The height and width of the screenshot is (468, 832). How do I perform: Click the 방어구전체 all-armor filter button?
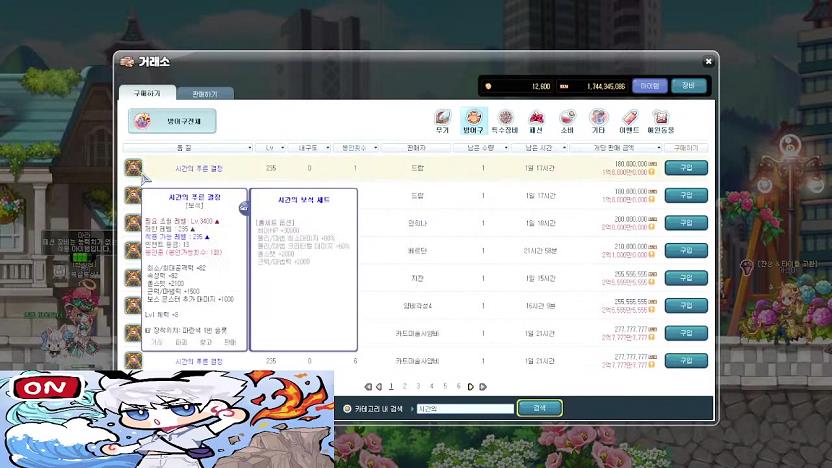[172, 121]
